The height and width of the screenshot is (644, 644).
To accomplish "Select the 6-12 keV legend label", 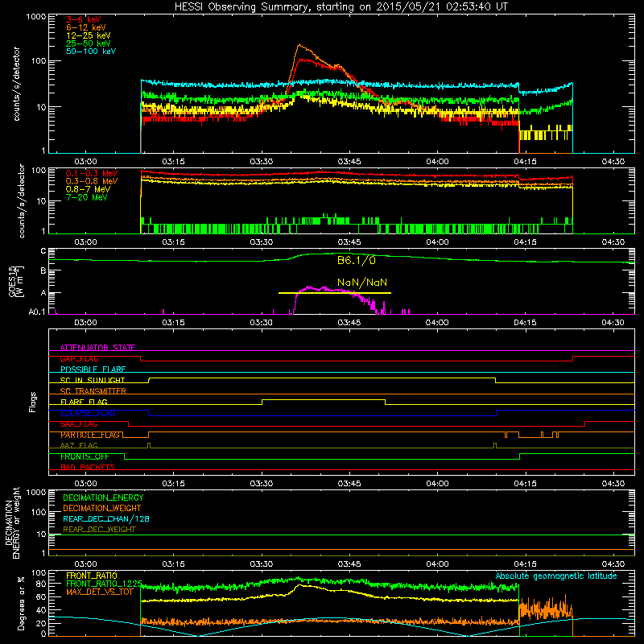I will (86, 27).
